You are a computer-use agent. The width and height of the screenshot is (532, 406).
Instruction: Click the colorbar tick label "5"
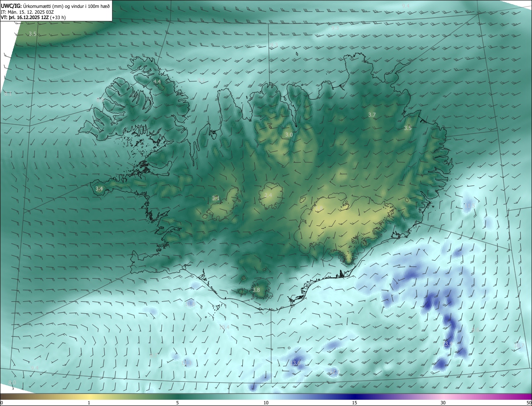pos(177,403)
